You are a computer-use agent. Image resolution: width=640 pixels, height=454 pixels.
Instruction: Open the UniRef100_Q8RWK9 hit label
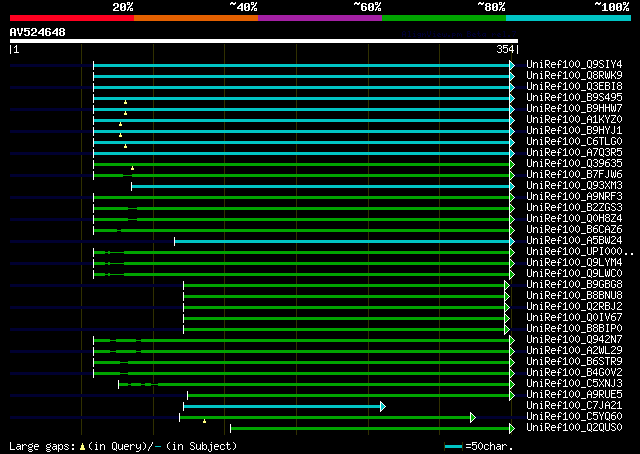coord(574,76)
